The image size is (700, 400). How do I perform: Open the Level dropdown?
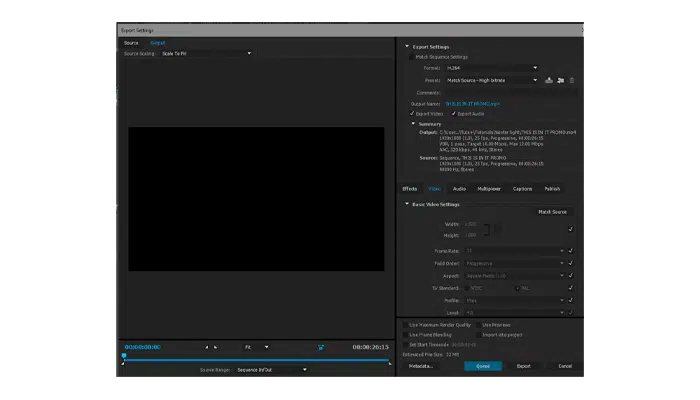pos(515,312)
